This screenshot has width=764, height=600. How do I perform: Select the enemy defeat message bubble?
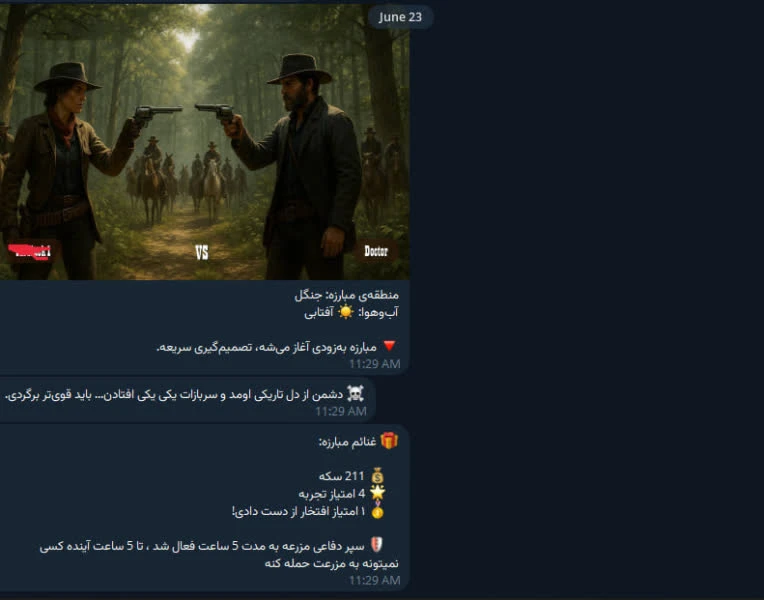tap(187, 400)
